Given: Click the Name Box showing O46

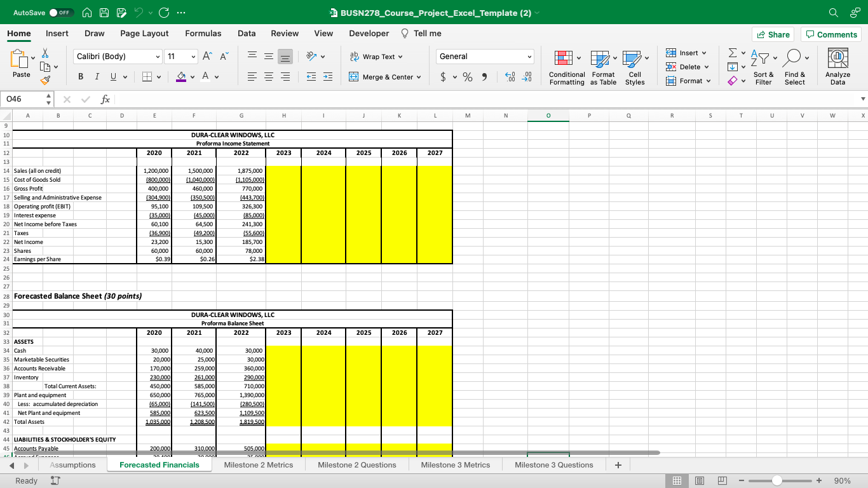Looking at the screenshot, I should click(22, 99).
